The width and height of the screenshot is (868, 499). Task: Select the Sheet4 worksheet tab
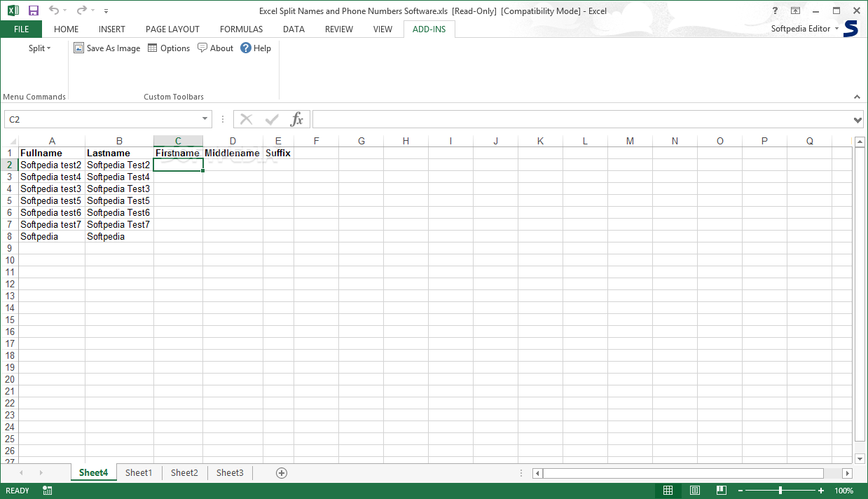93,472
